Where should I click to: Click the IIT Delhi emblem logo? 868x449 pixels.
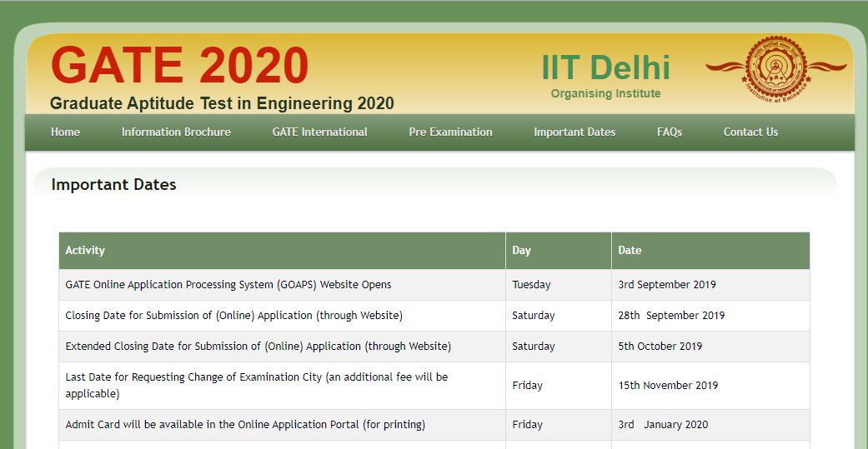(776, 70)
